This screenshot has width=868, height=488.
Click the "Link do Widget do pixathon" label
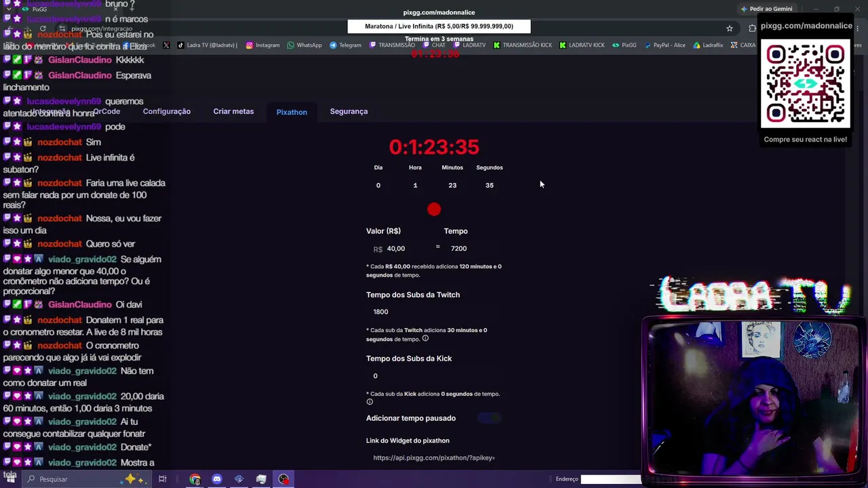pos(408,441)
